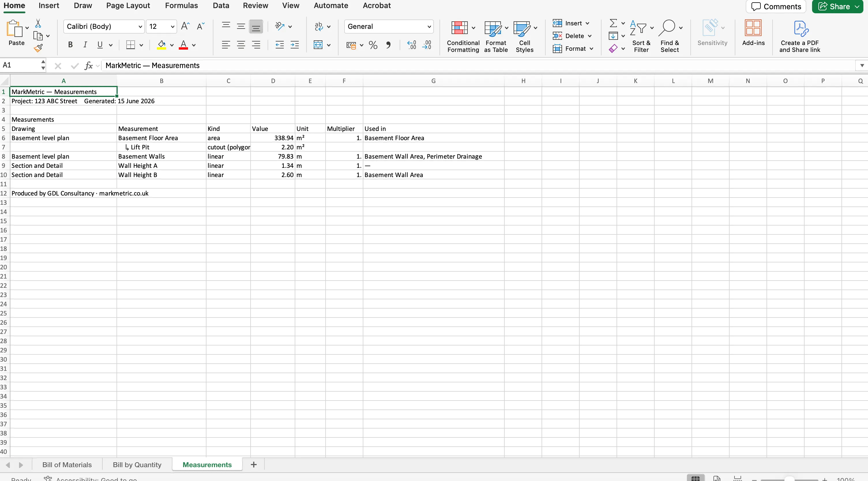Expand Format as Table dropdown
The image size is (868, 481).
[x=506, y=28]
